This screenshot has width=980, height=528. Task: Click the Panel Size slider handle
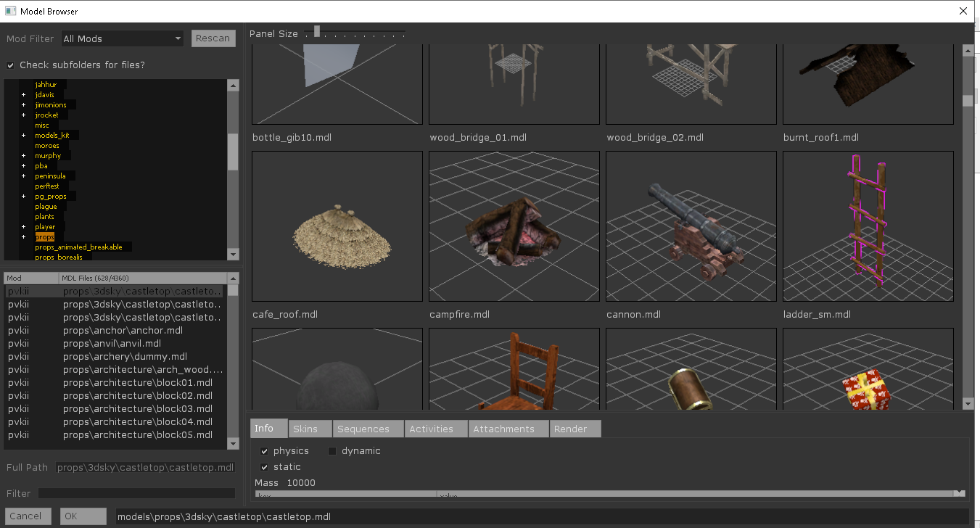[317, 32]
